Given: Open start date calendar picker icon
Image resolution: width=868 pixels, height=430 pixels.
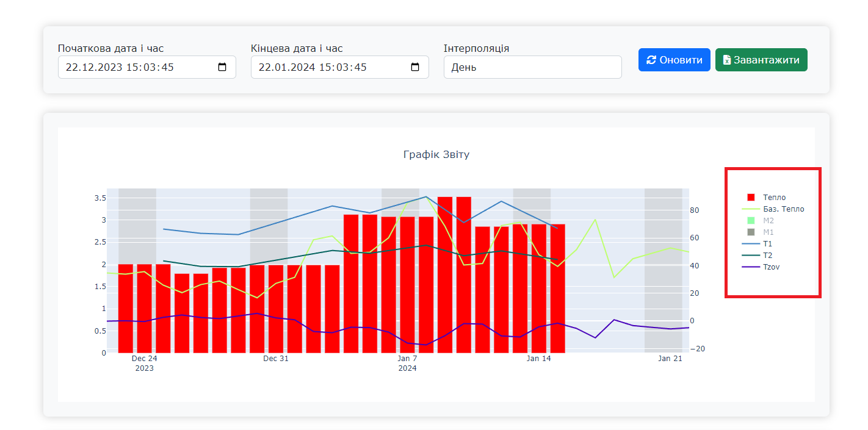Looking at the screenshot, I should click(222, 67).
